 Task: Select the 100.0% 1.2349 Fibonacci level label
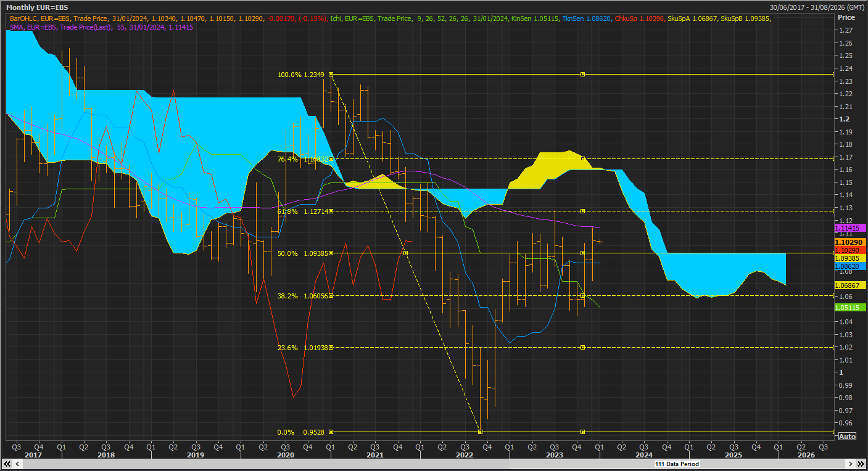pos(301,75)
